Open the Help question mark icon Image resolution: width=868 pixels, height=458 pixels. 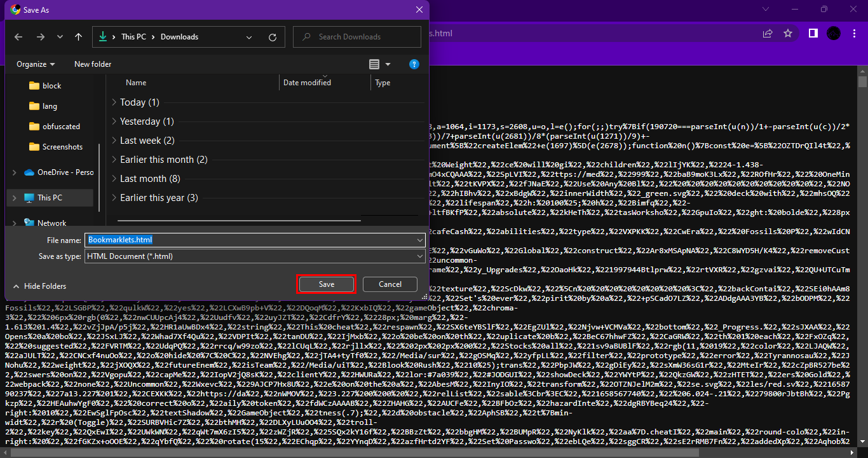coord(414,64)
